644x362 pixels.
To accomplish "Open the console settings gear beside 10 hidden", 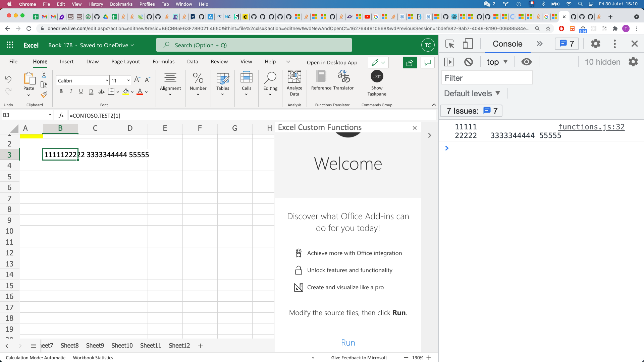I will pos(633,62).
